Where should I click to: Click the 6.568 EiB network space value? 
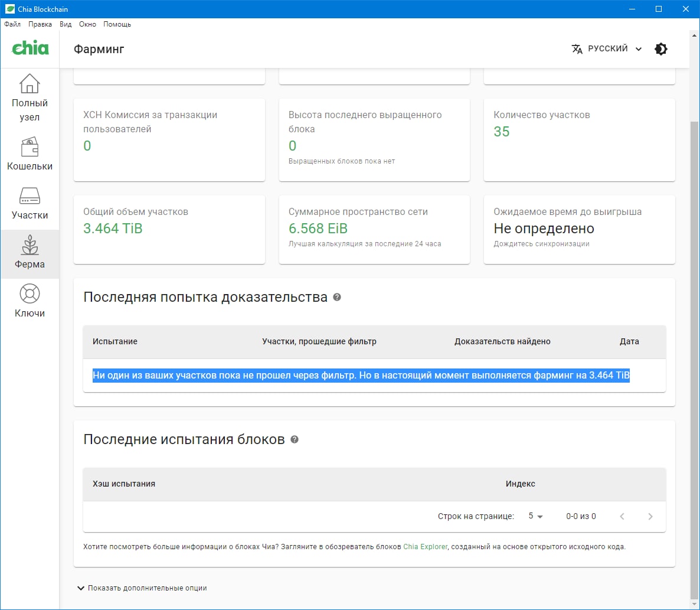[318, 228]
